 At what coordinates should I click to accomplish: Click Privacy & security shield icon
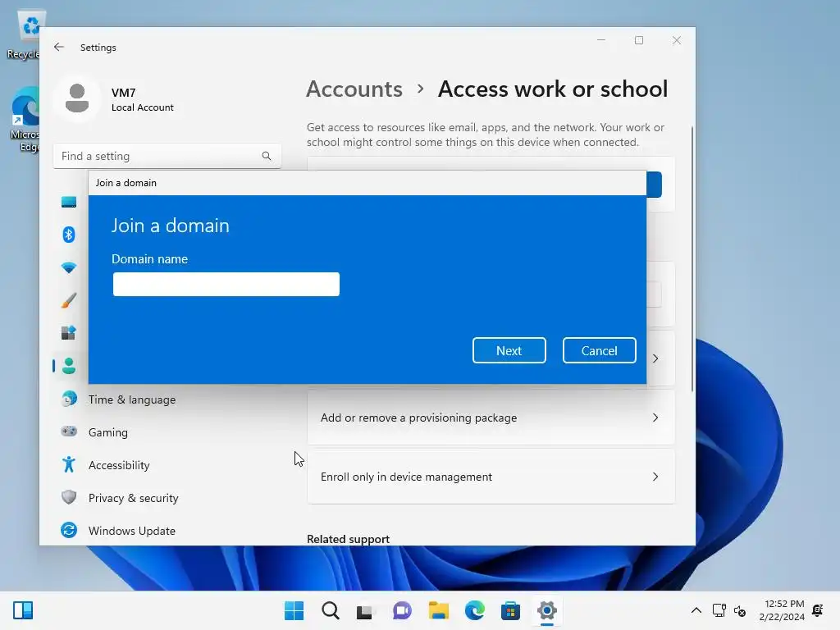[69, 497]
